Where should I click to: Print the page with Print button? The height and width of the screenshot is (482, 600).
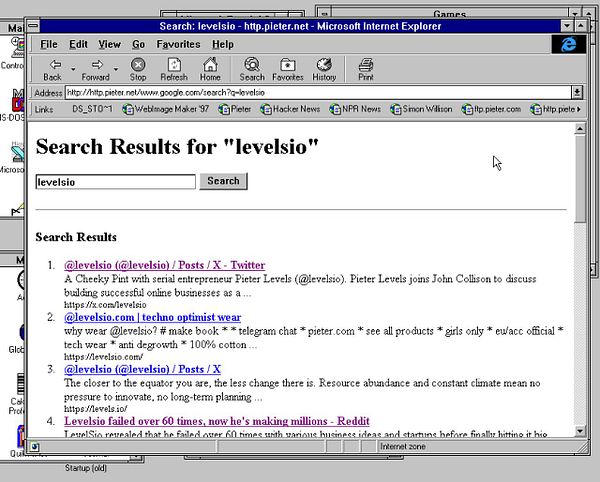tap(366, 69)
